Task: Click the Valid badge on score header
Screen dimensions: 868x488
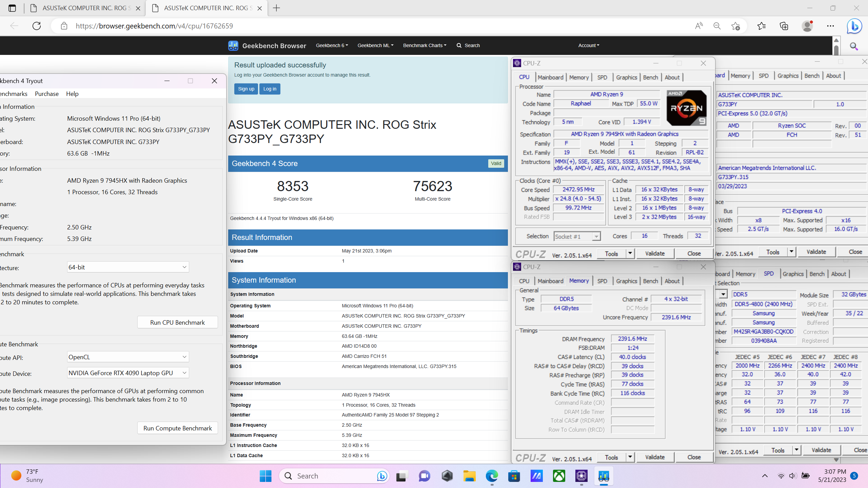Action: point(496,163)
